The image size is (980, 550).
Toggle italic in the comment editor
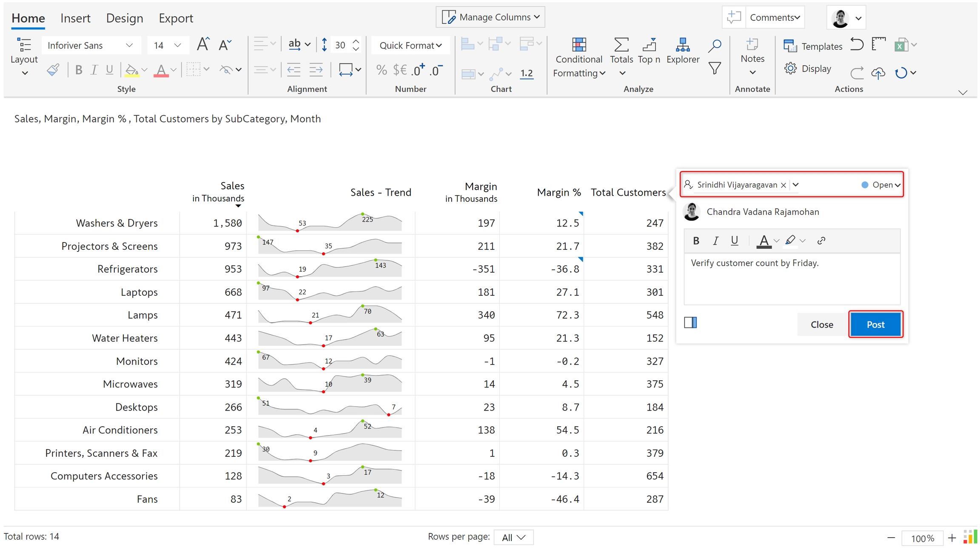[x=715, y=241]
